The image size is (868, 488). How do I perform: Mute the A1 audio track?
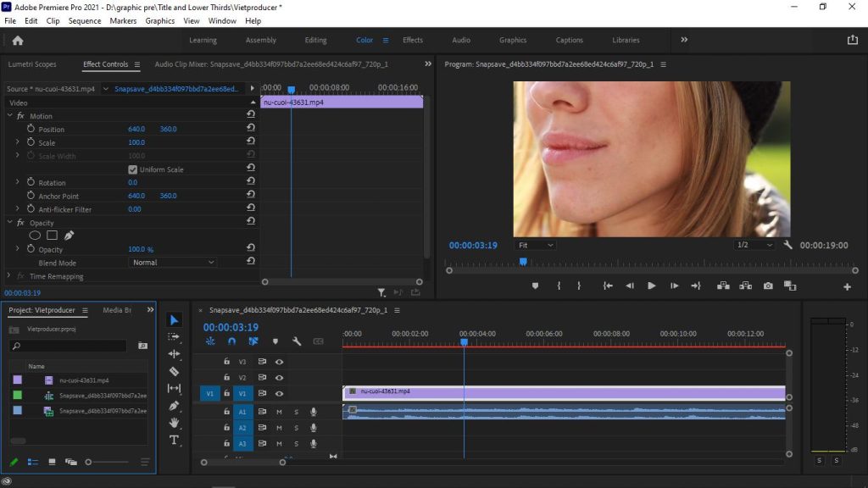(278, 411)
